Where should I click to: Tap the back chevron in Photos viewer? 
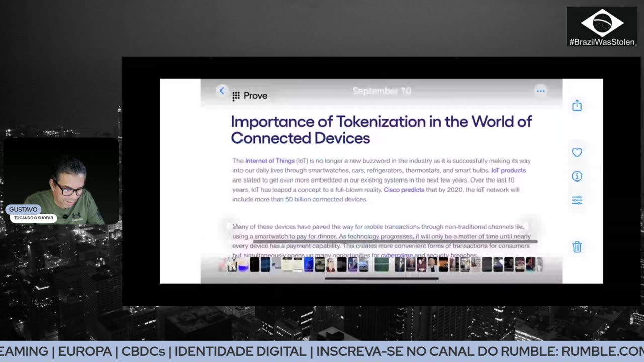point(222,91)
